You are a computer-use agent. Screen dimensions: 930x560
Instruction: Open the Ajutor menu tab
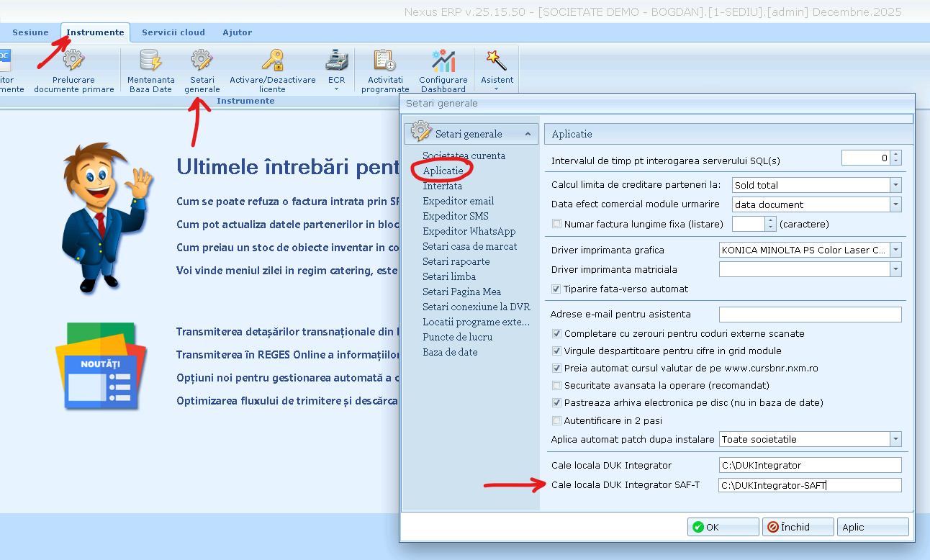point(238,32)
